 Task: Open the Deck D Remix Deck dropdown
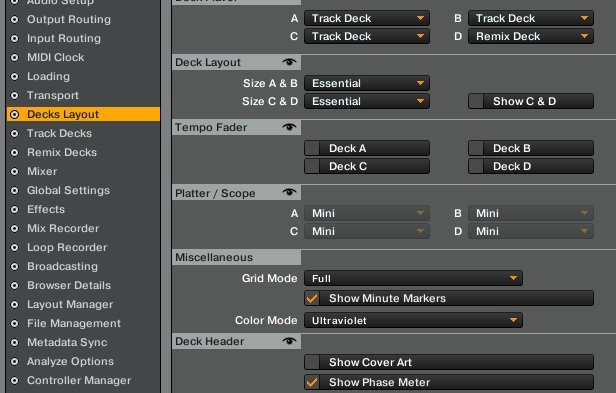tap(531, 37)
